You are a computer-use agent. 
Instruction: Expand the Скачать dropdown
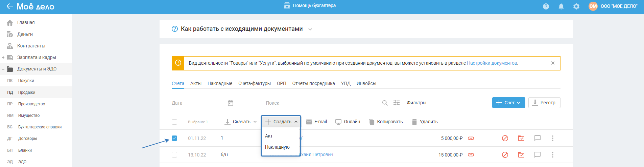tap(241, 122)
